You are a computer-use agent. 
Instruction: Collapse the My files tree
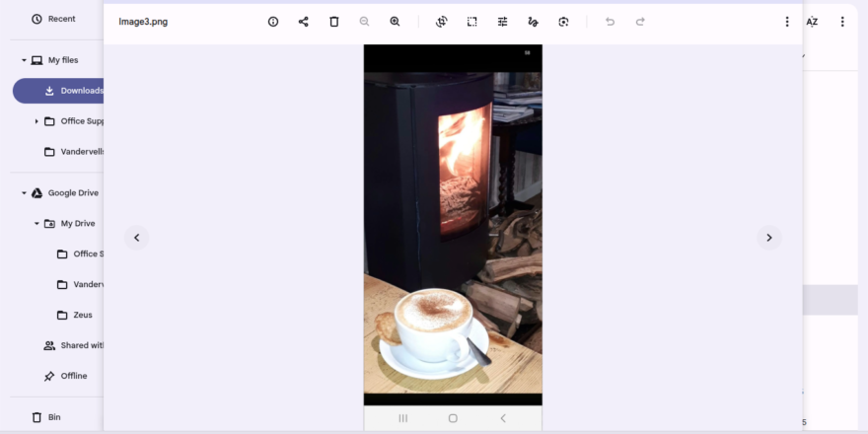click(24, 60)
